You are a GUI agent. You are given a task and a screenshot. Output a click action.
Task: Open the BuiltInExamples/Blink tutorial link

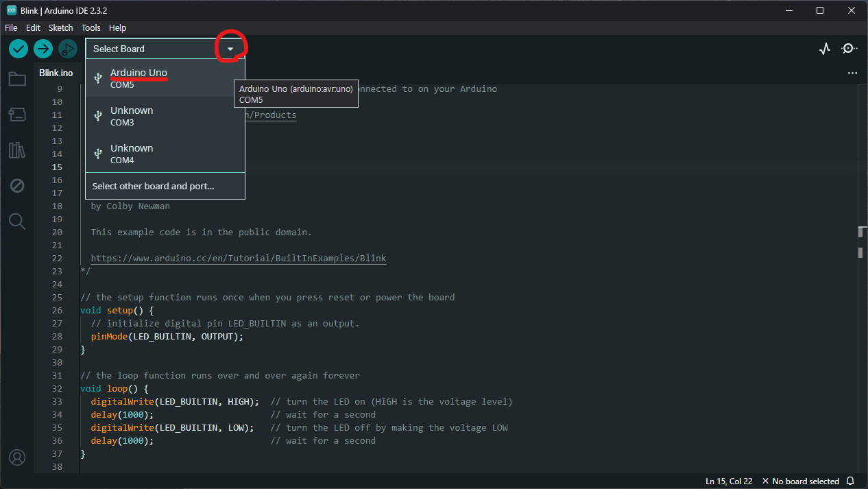click(x=239, y=259)
